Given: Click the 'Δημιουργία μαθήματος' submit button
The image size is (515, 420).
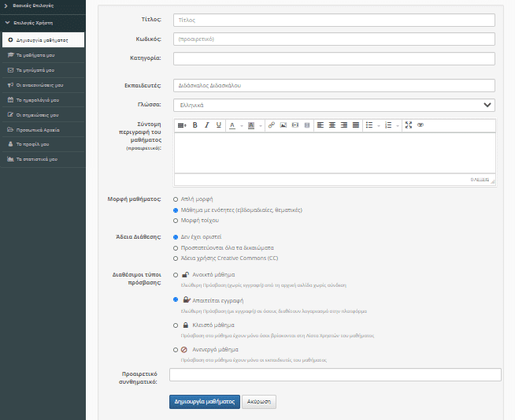Looking at the screenshot, I should (204, 401).
